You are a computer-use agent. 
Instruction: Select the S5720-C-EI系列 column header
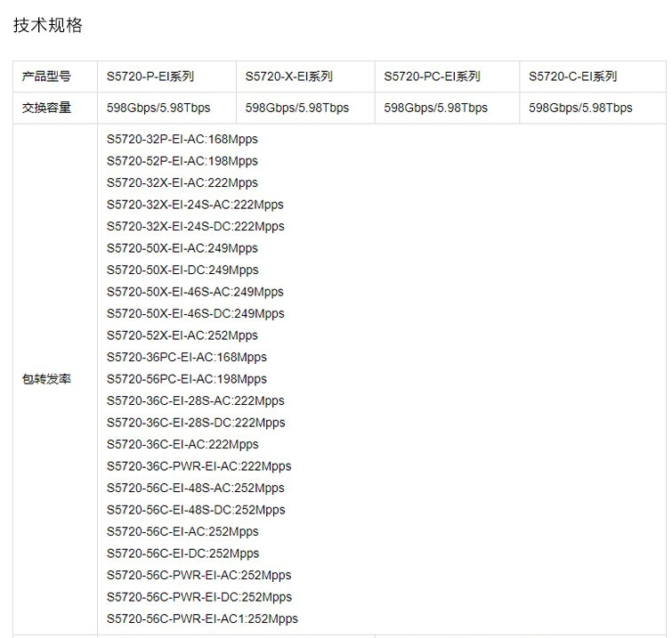pos(593,77)
